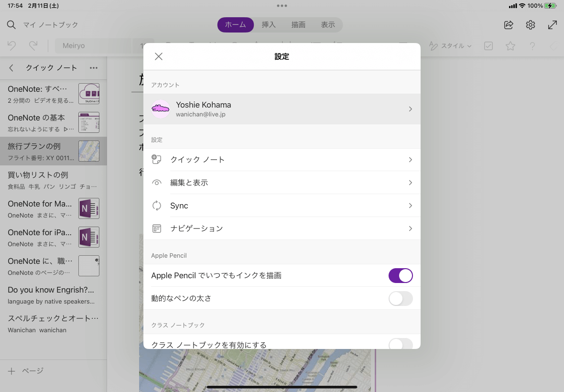The image size is (564, 392).
Task: Close the 設定 dialog with the X
Action: coord(159,56)
